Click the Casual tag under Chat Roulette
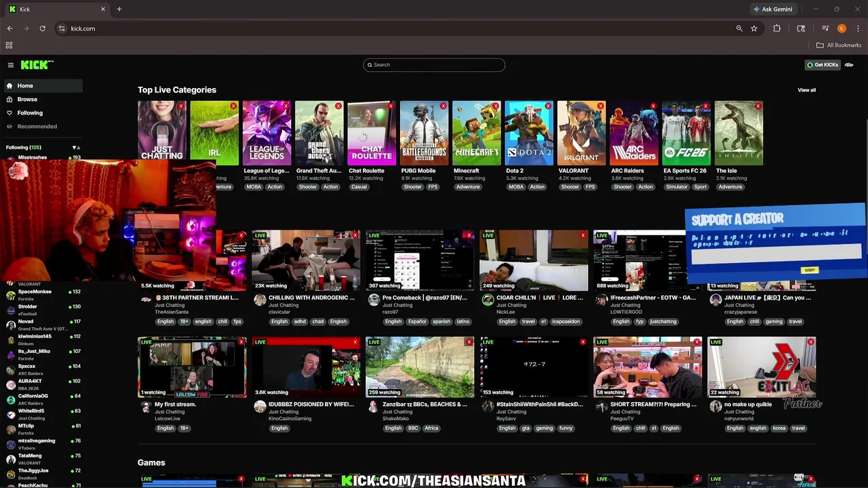Image resolution: width=868 pixels, height=488 pixels. pos(359,187)
